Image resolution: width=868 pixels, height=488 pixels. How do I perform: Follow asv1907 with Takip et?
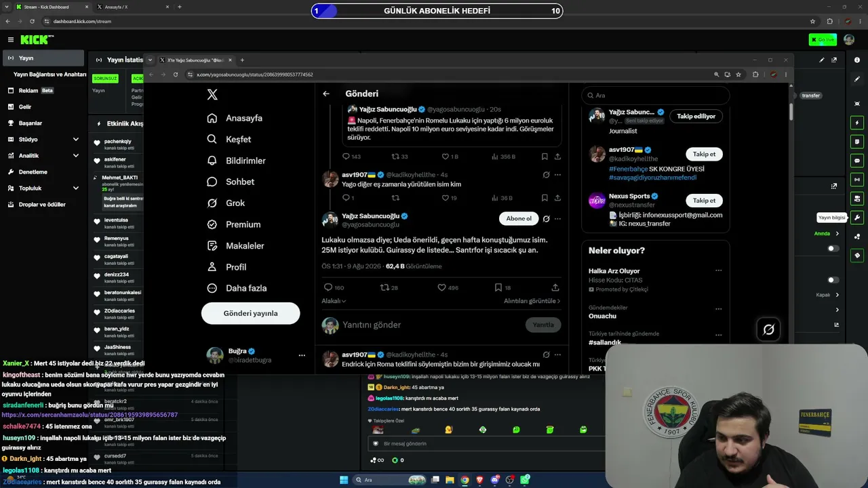704,155
